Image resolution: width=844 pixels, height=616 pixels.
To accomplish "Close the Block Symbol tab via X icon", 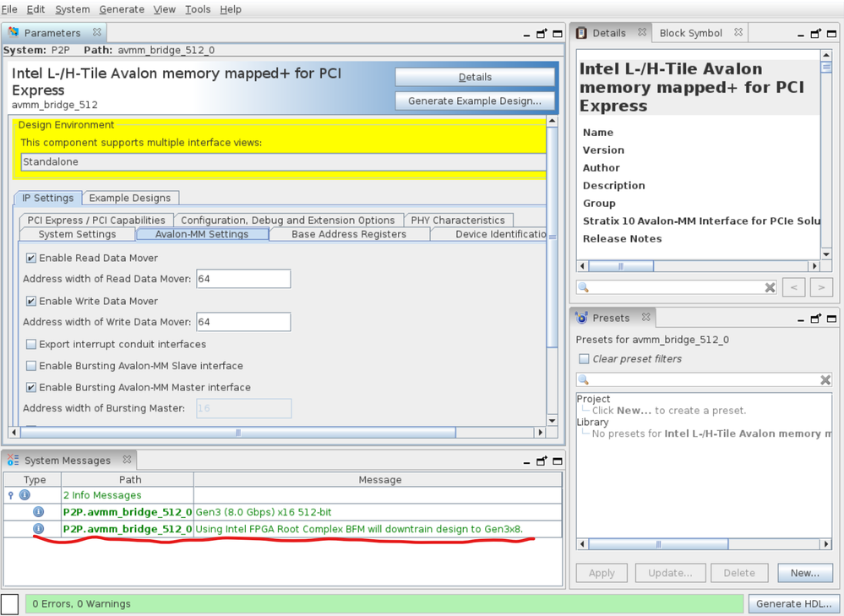I will pos(738,32).
